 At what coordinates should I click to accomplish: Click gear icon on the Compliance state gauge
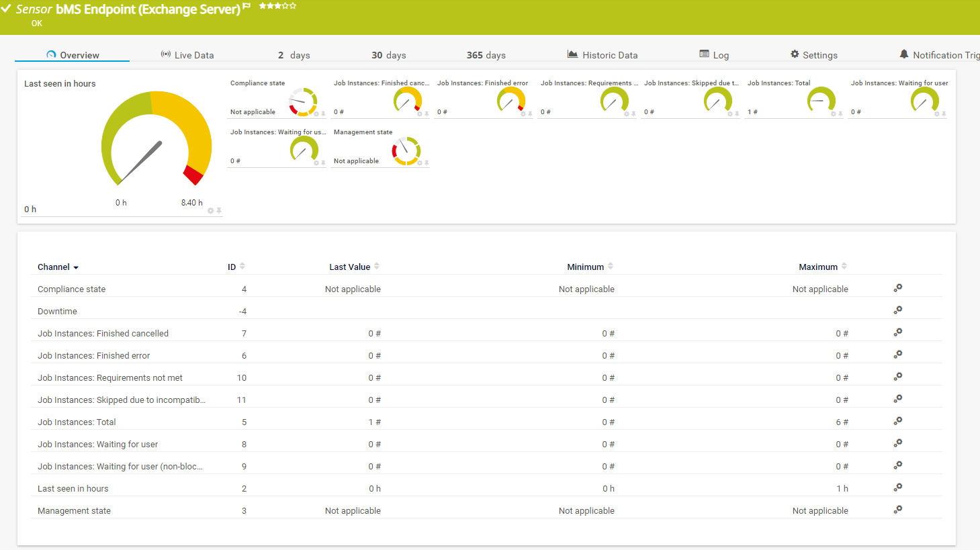tap(316, 114)
